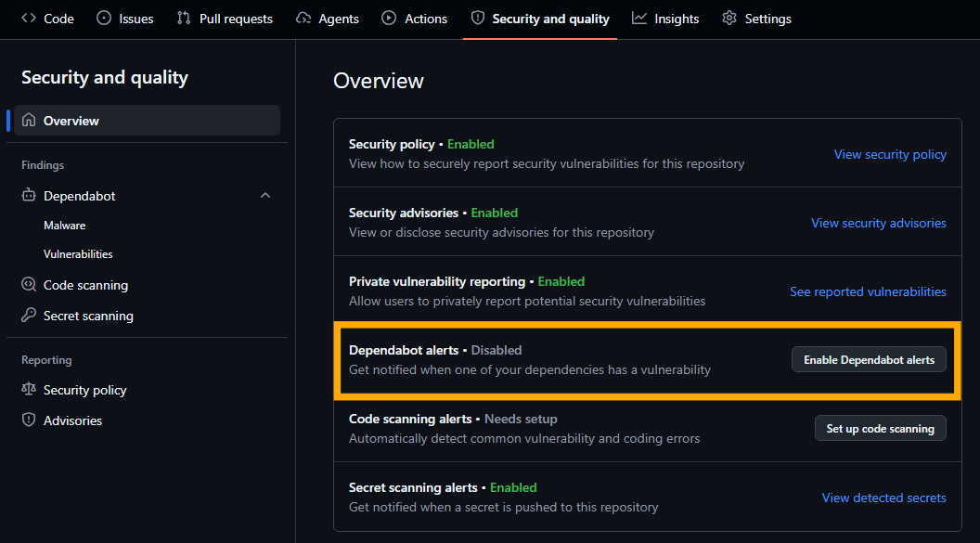Click the Pull requests branch icon
Screen dimensions: 980x543
pyautogui.click(x=183, y=19)
